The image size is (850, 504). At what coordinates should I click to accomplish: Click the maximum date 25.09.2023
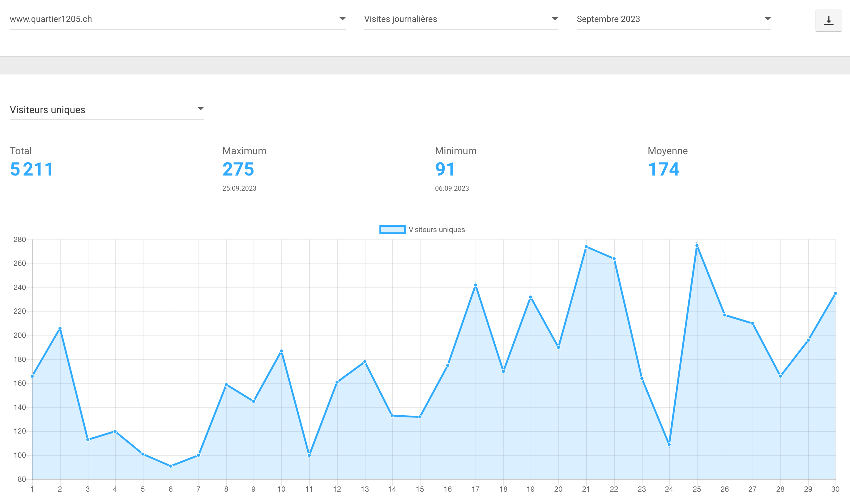point(239,188)
